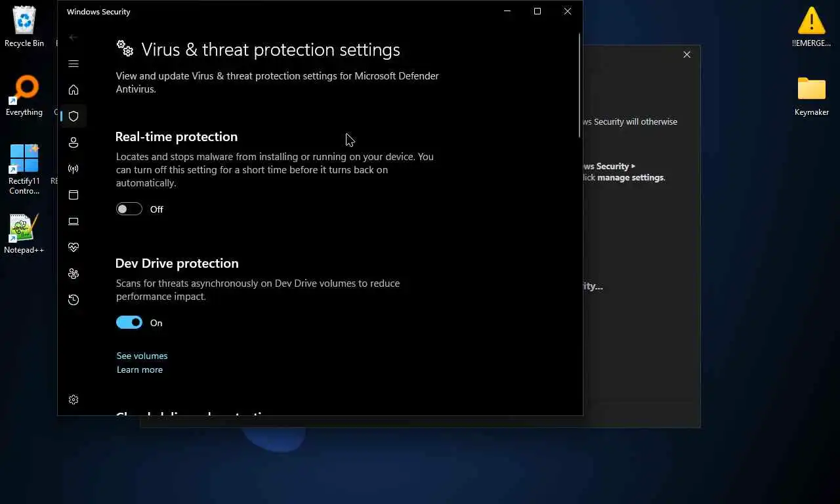Go to Windows Security Home
Screen dimensions: 840x504
(73, 90)
